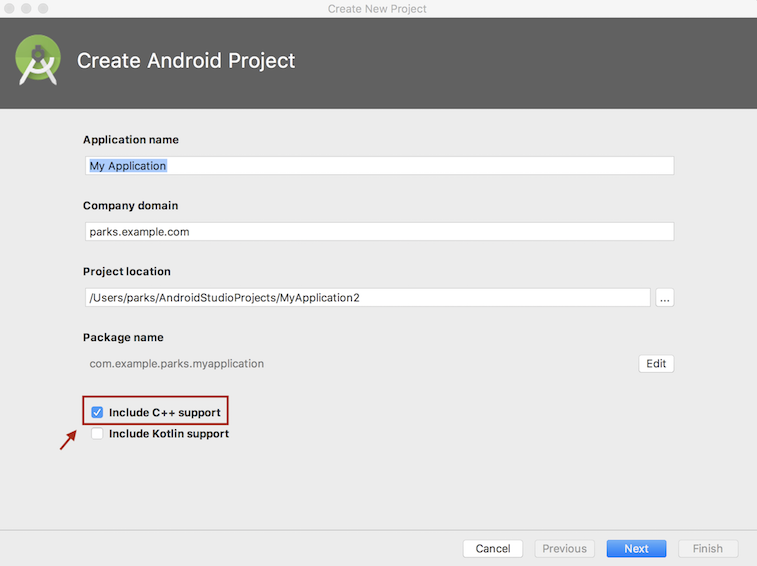
Task: Proceed with the Next button
Action: pos(636,549)
